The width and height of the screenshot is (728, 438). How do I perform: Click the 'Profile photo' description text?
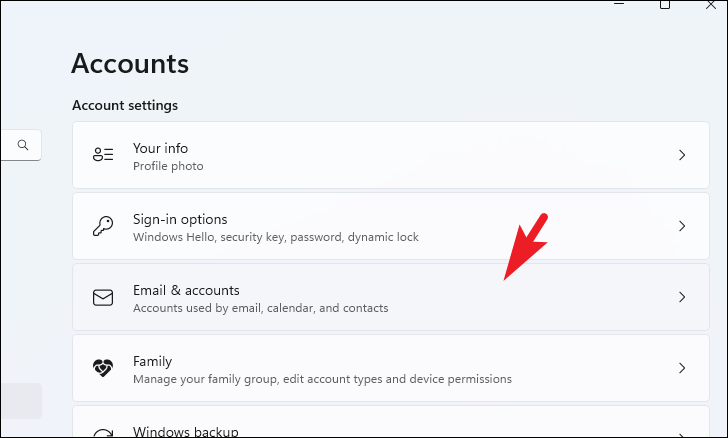click(168, 166)
